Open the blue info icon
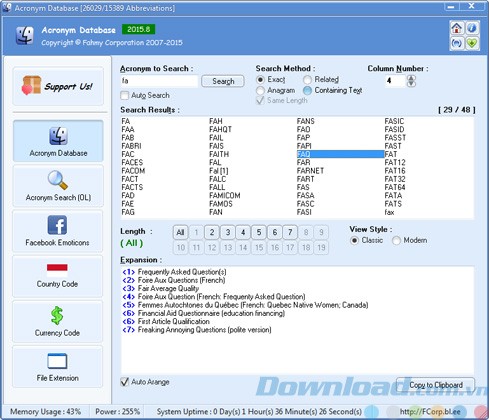 click(x=472, y=28)
